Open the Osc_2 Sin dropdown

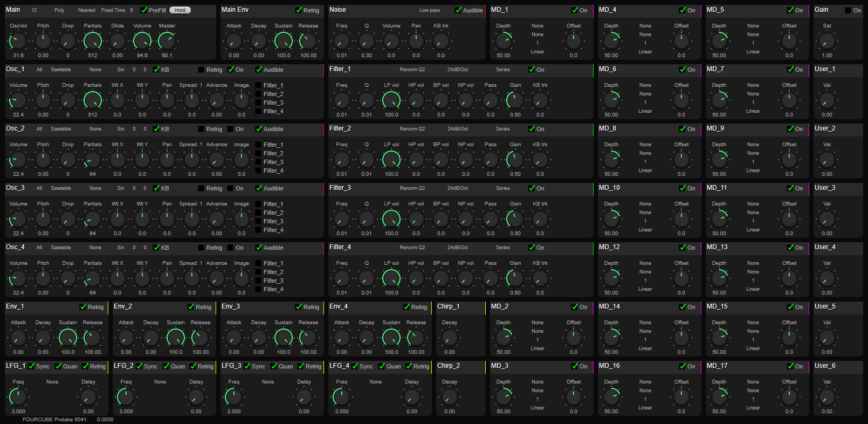coord(121,129)
